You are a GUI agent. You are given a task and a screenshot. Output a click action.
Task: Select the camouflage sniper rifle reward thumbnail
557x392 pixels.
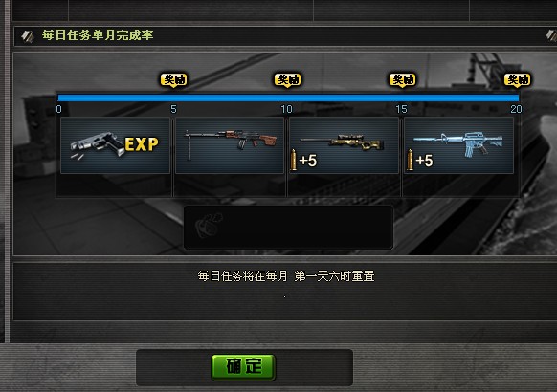(345, 145)
